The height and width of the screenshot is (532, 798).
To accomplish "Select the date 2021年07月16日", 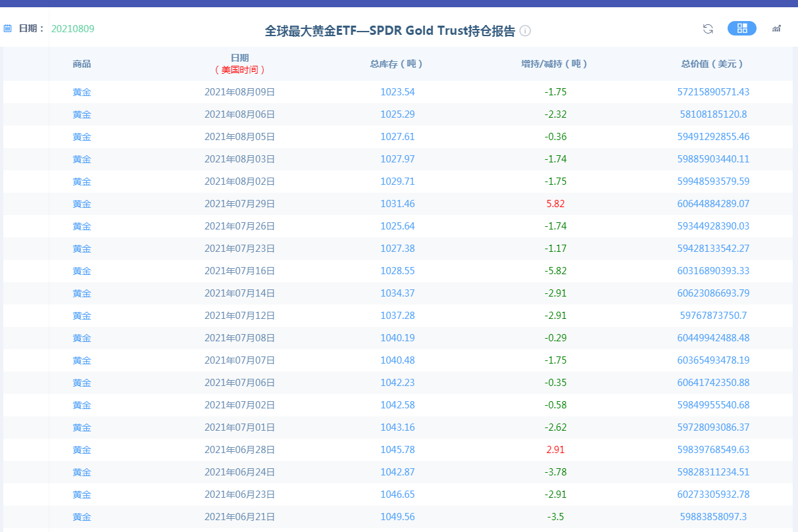I will [240, 271].
